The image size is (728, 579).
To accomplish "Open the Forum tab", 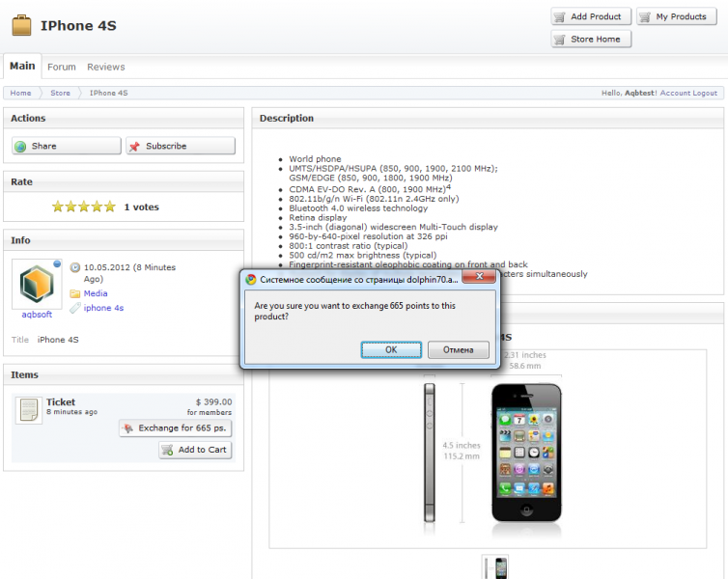I will (61, 67).
